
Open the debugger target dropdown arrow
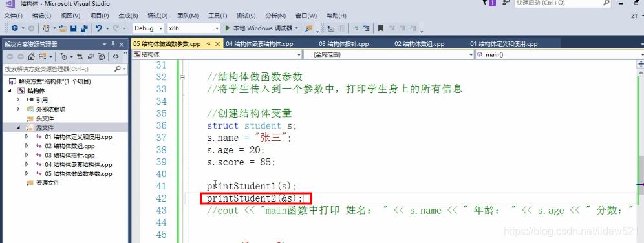(297, 28)
